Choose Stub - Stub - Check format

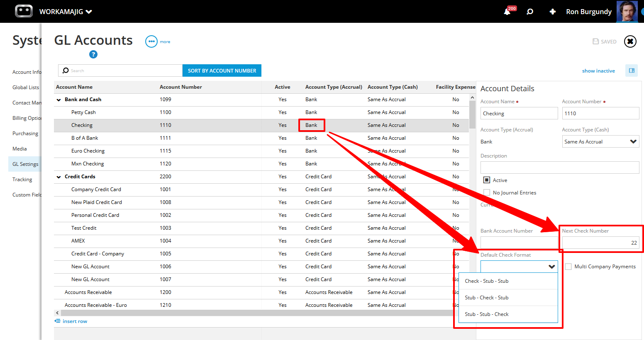[508, 314]
